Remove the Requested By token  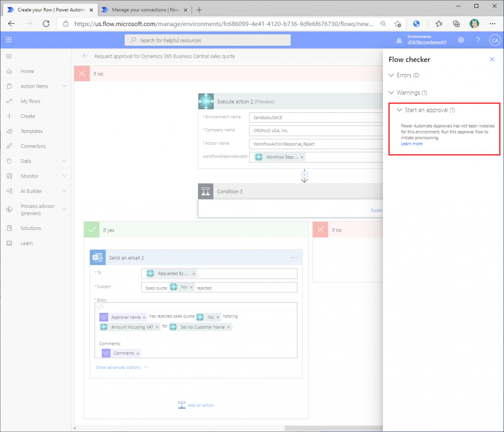[x=194, y=274]
